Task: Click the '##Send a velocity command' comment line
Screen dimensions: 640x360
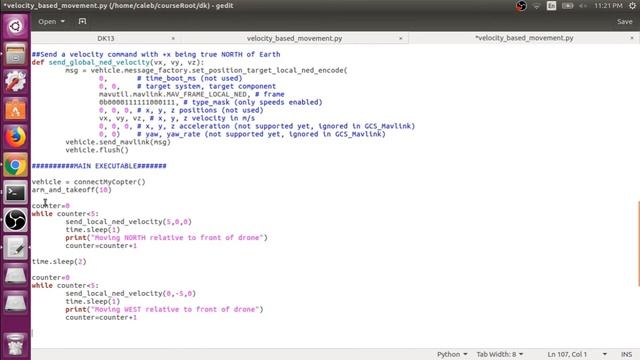Action: 156,54
